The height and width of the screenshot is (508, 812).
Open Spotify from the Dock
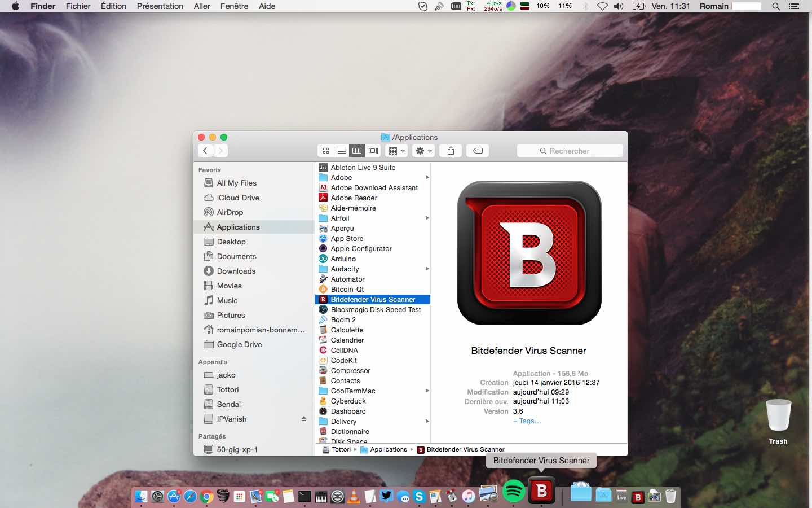[x=513, y=491]
